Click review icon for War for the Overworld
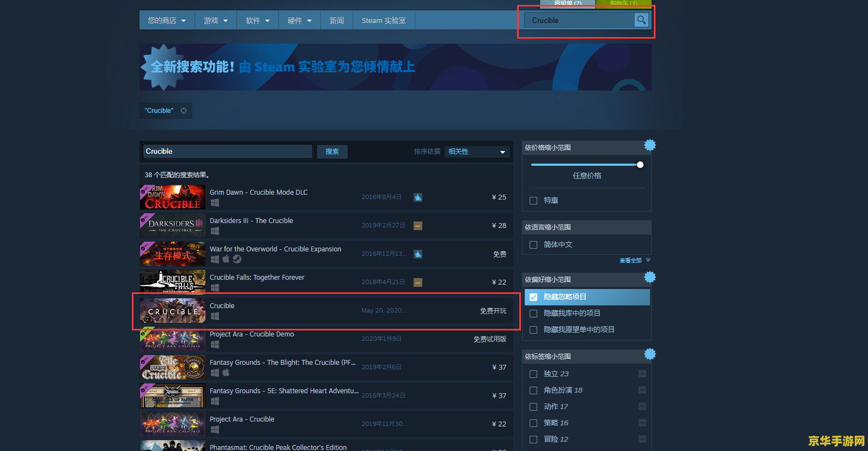The height and width of the screenshot is (451, 868). pos(418,254)
